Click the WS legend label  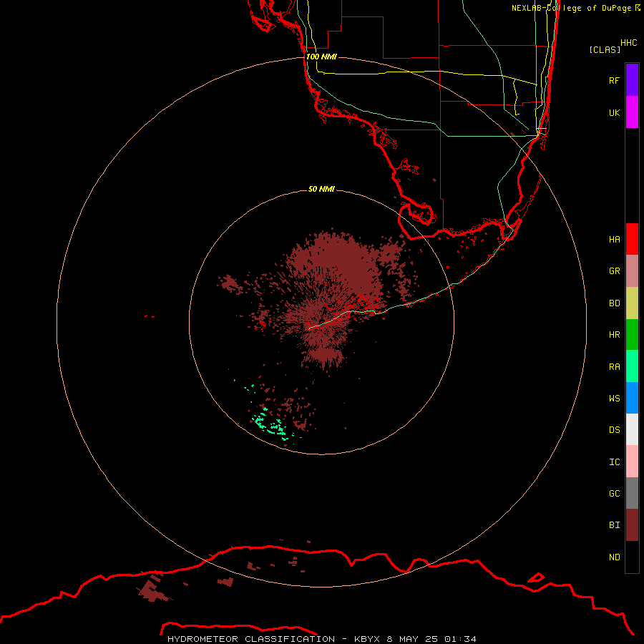point(614,398)
